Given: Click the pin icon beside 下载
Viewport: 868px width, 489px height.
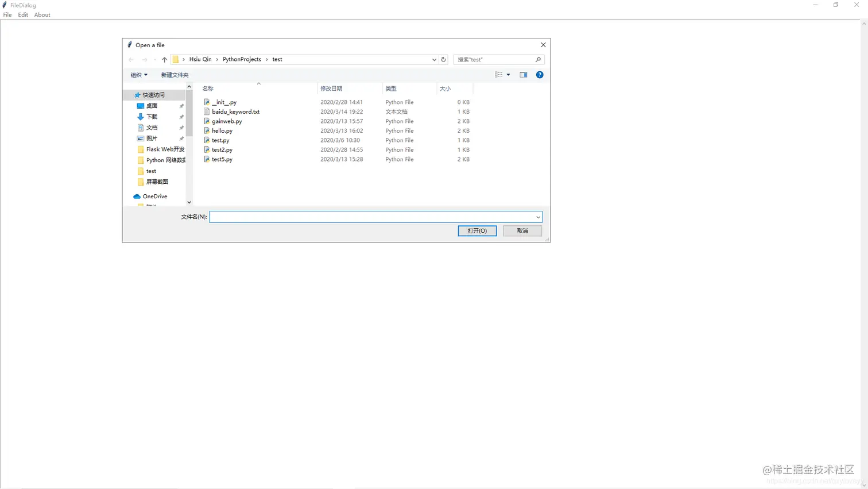Looking at the screenshot, I should (x=181, y=117).
